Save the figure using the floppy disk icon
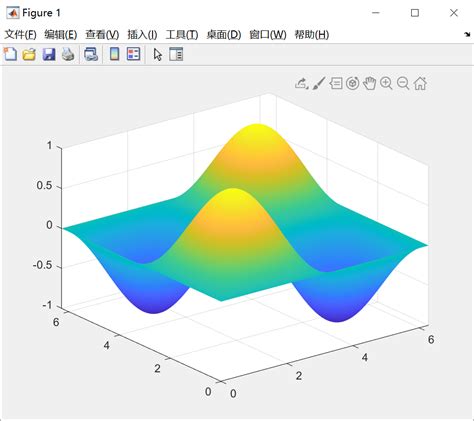The image size is (474, 421). [x=49, y=54]
